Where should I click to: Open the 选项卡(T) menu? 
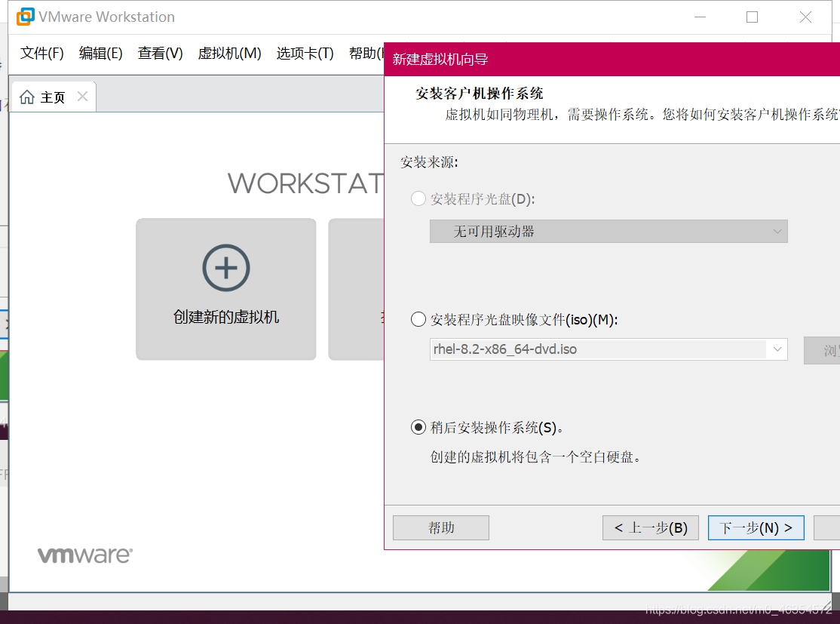coord(305,53)
